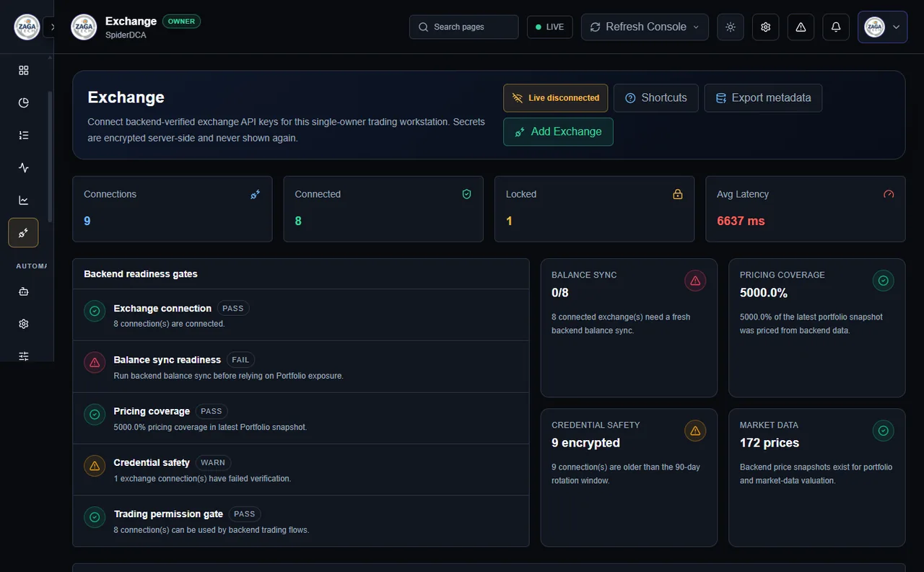Click Export metadata button
The image size is (924, 572).
click(x=763, y=98)
